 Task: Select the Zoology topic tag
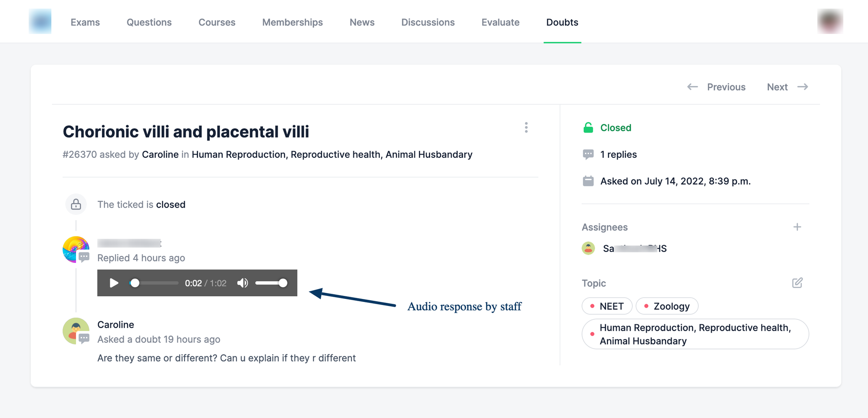[667, 306]
